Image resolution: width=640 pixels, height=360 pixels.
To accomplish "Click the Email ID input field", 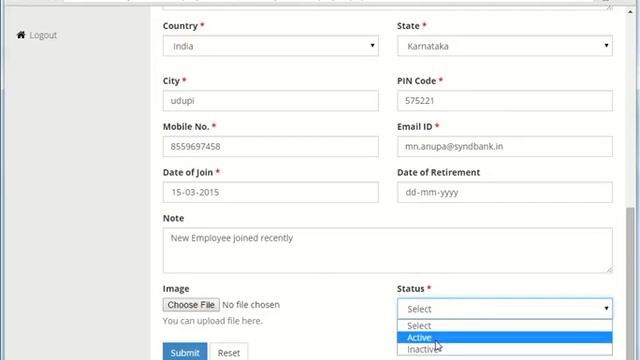I will click(x=504, y=147).
